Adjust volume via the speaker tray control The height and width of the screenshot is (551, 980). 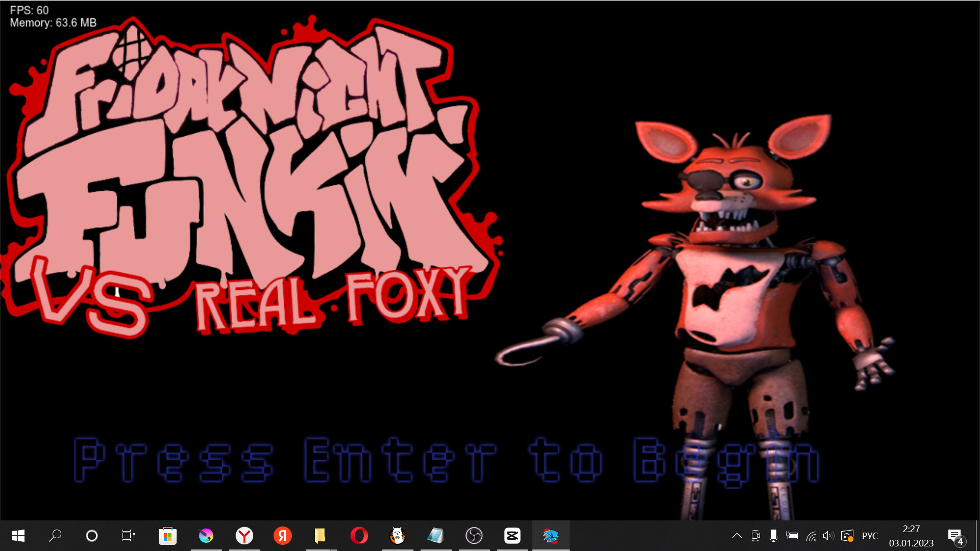click(829, 536)
